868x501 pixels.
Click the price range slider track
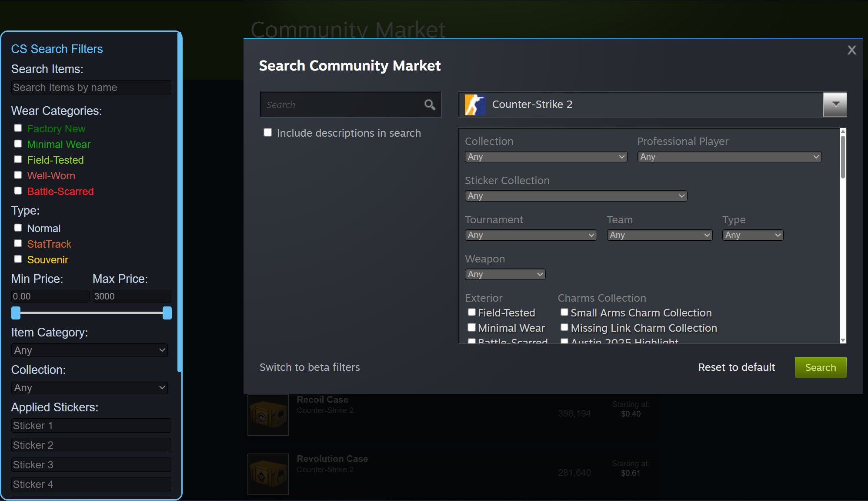point(91,313)
